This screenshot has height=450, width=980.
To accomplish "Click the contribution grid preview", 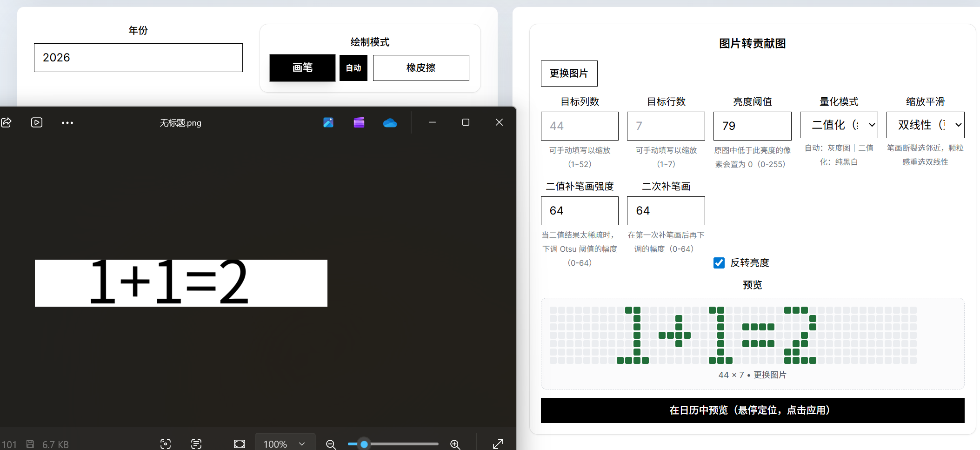I will pyautogui.click(x=733, y=335).
